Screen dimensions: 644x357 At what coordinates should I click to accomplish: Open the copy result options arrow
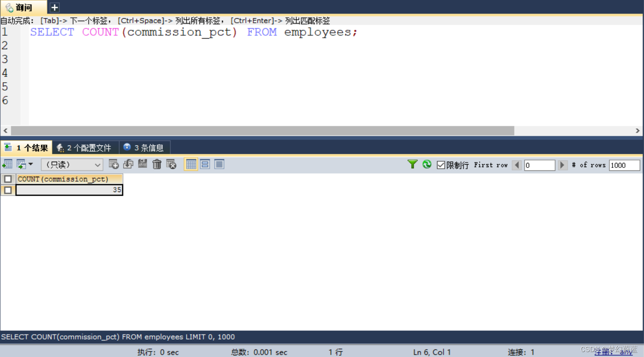(x=31, y=165)
